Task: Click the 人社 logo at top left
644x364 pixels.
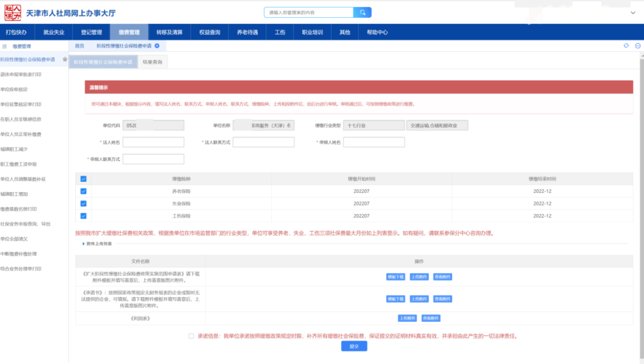Action: [11, 11]
